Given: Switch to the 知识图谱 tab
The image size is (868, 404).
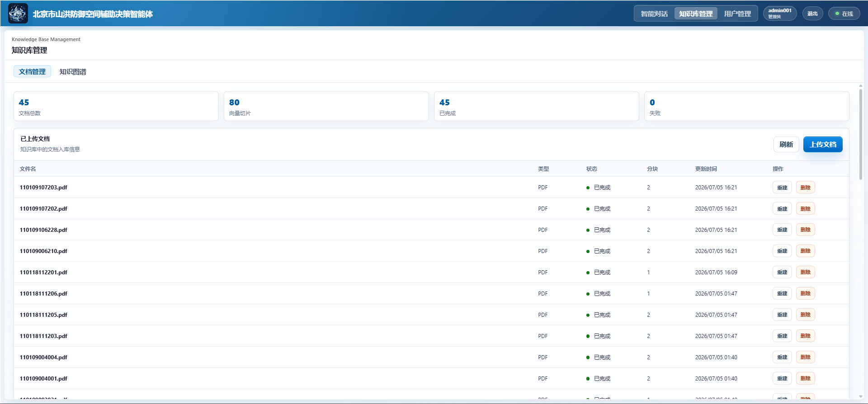Looking at the screenshot, I should click(x=73, y=71).
